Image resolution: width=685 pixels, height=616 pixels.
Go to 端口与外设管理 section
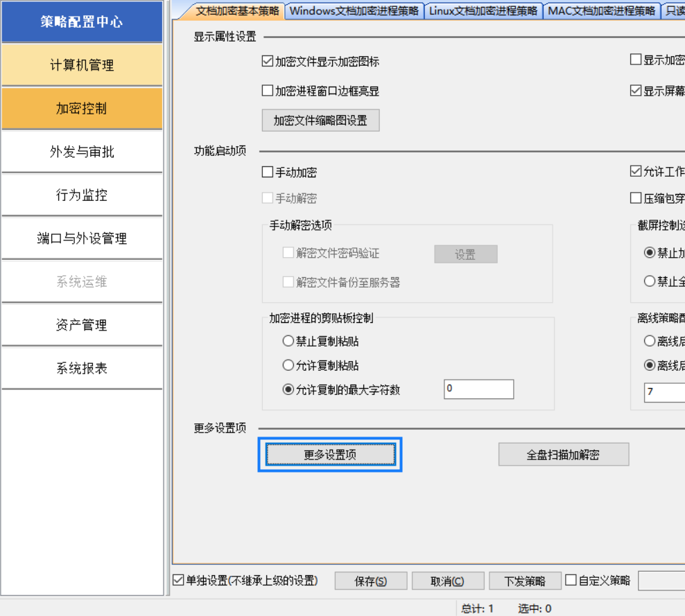tap(82, 238)
